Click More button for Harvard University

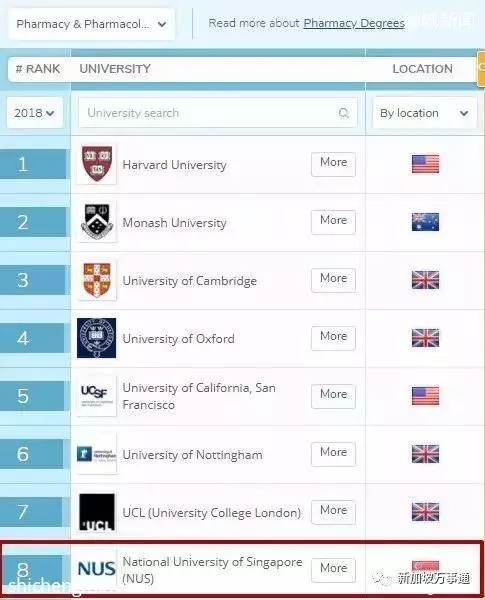tap(333, 164)
